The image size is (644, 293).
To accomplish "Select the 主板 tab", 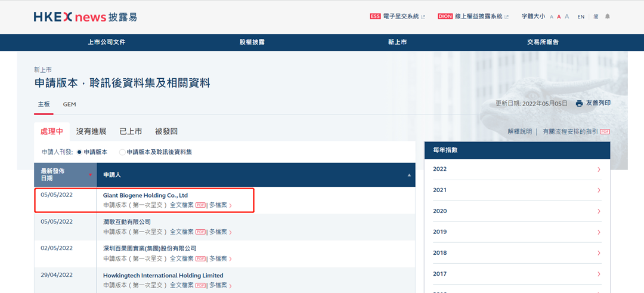I will click(x=44, y=104).
